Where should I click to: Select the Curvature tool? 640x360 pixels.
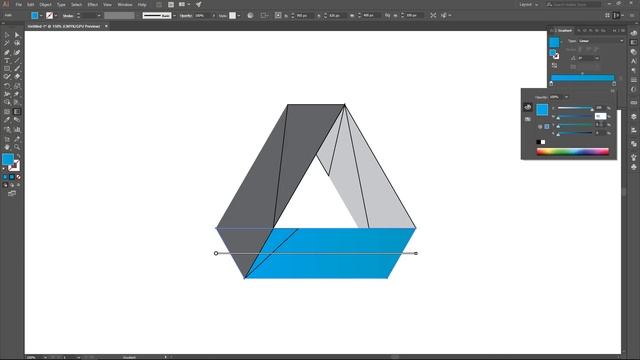click(17, 52)
